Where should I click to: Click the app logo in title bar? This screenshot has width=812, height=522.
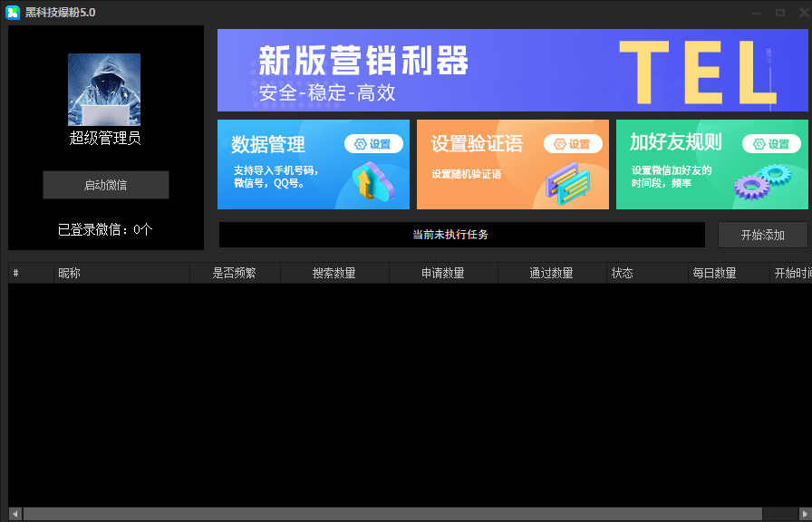coord(14,12)
